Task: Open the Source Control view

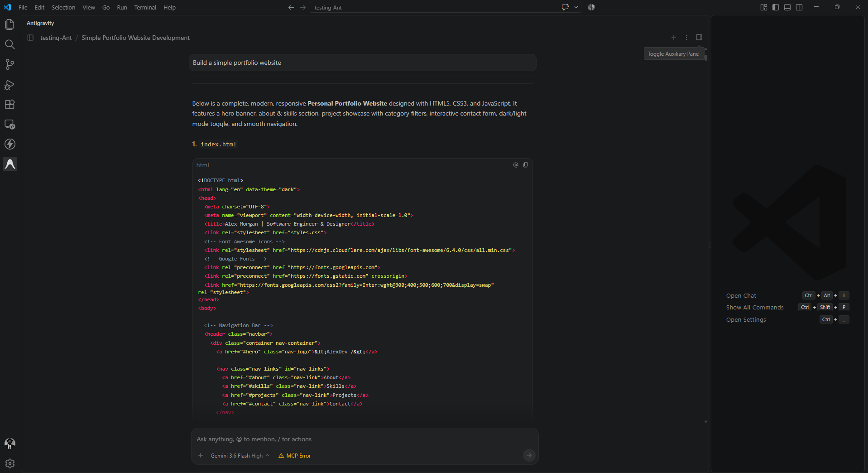Action: pyautogui.click(x=10, y=64)
